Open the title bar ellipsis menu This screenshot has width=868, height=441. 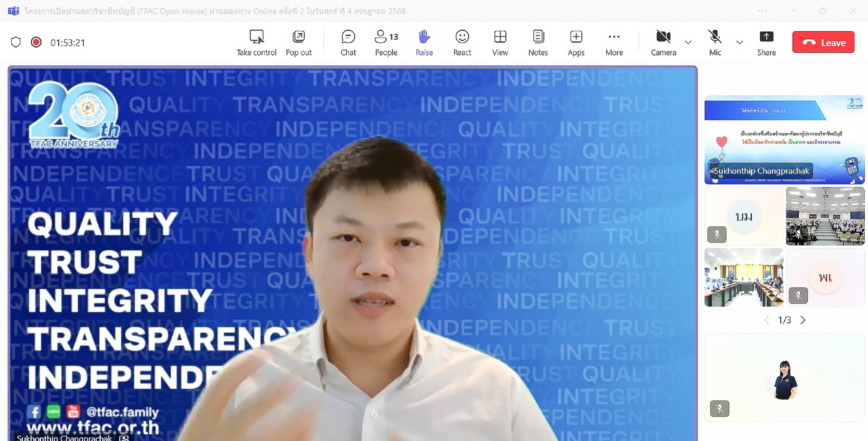pyautogui.click(x=763, y=11)
